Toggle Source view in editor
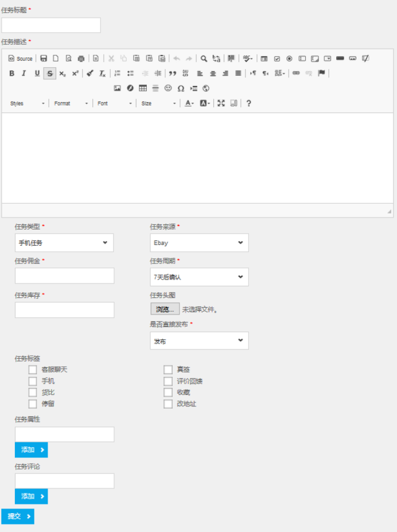 point(20,59)
